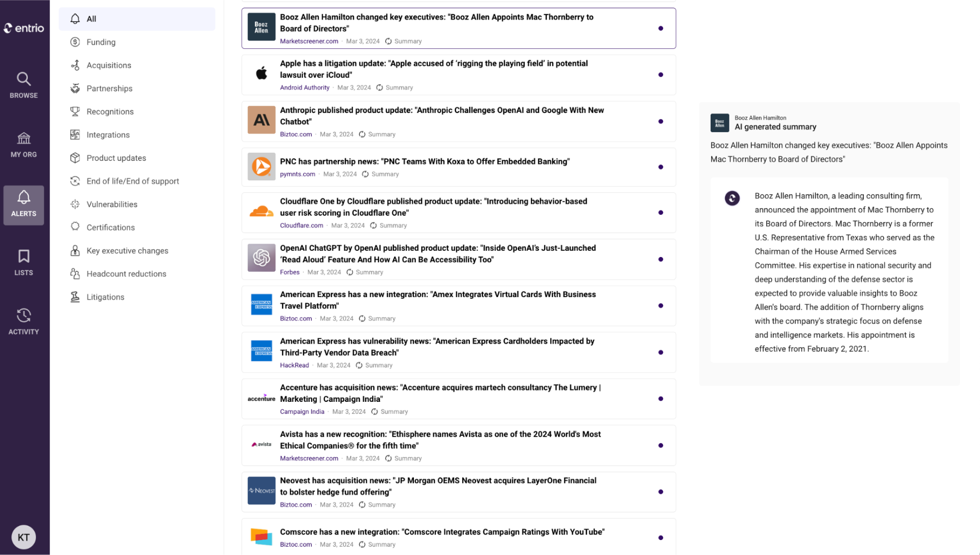Filter alerts by Acquisitions
The width and height of the screenshot is (980, 555).
(x=137, y=65)
